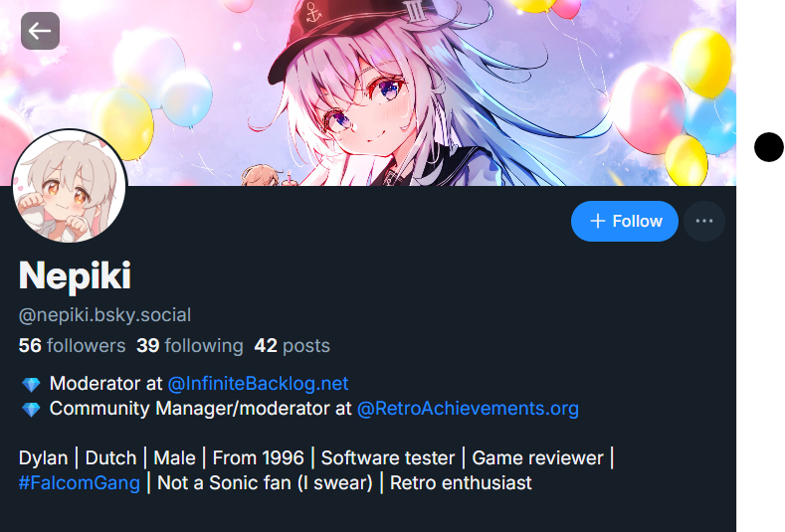View the 39 following list
The width and height of the screenshot is (785, 532).
pyautogui.click(x=190, y=346)
